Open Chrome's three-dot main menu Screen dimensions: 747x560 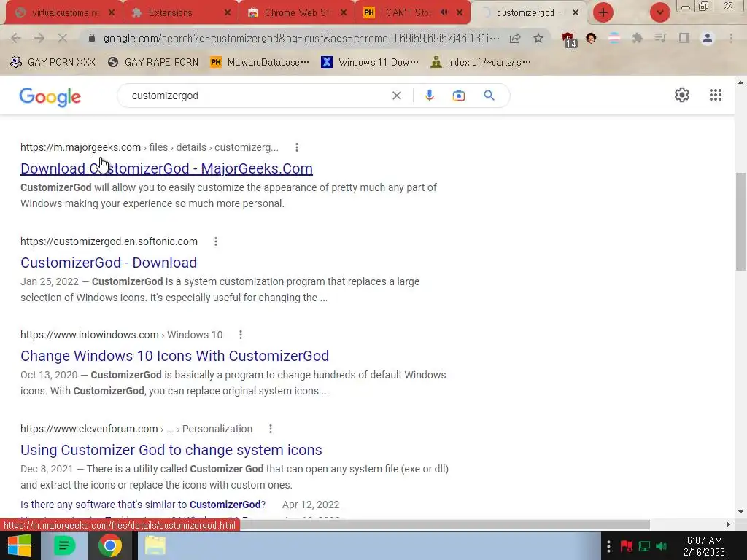coord(731,38)
